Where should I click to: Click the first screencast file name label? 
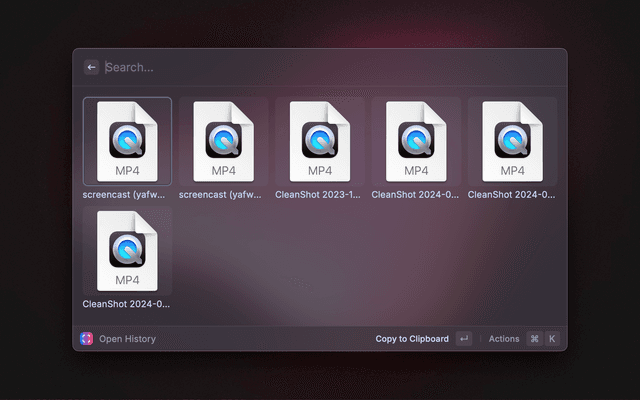click(x=127, y=195)
